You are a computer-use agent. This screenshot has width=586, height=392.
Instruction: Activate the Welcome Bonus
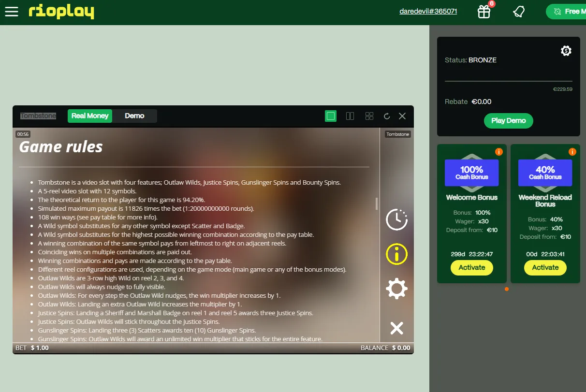pos(472,267)
